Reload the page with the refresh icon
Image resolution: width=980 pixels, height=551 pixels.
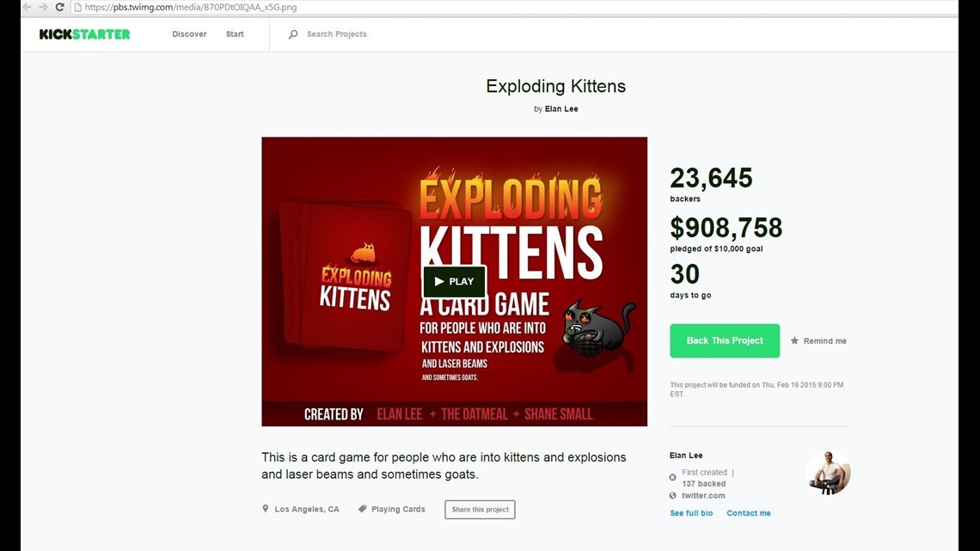[58, 7]
